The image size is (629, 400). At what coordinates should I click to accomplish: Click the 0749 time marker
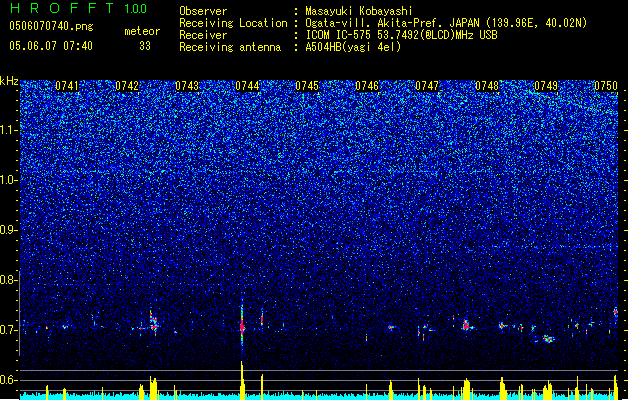point(546,86)
